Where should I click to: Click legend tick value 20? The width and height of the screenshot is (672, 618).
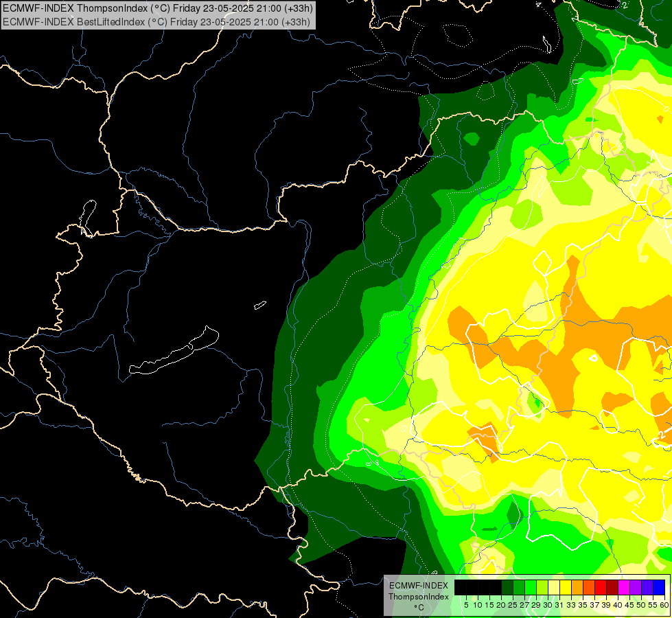[x=501, y=605]
